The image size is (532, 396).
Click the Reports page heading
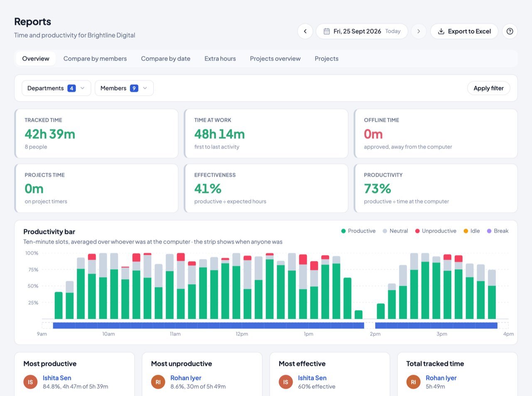click(x=32, y=22)
